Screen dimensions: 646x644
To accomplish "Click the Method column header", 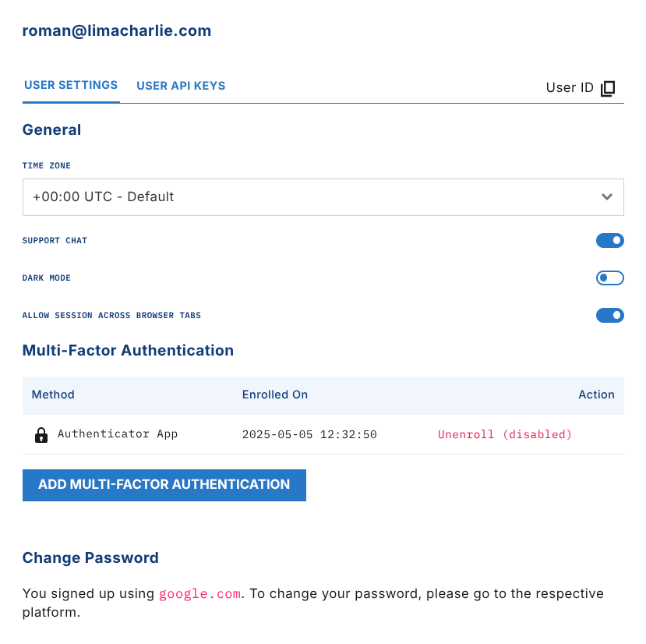I will pos(53,395).
